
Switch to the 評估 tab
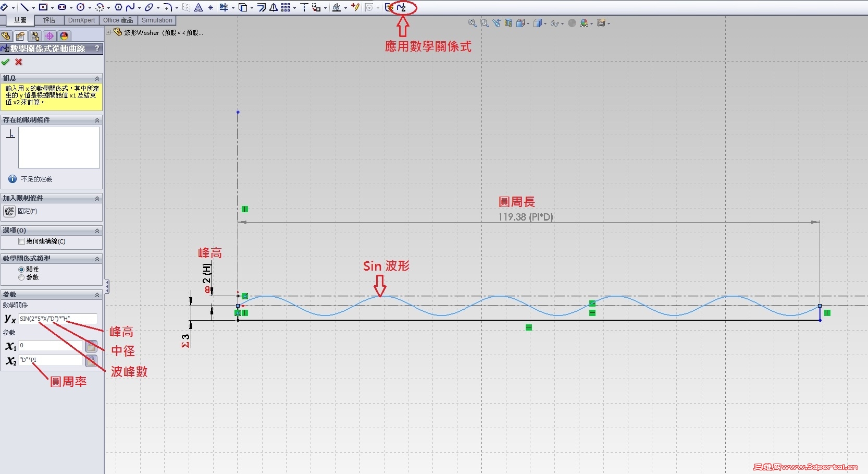[x=49, y=20]
